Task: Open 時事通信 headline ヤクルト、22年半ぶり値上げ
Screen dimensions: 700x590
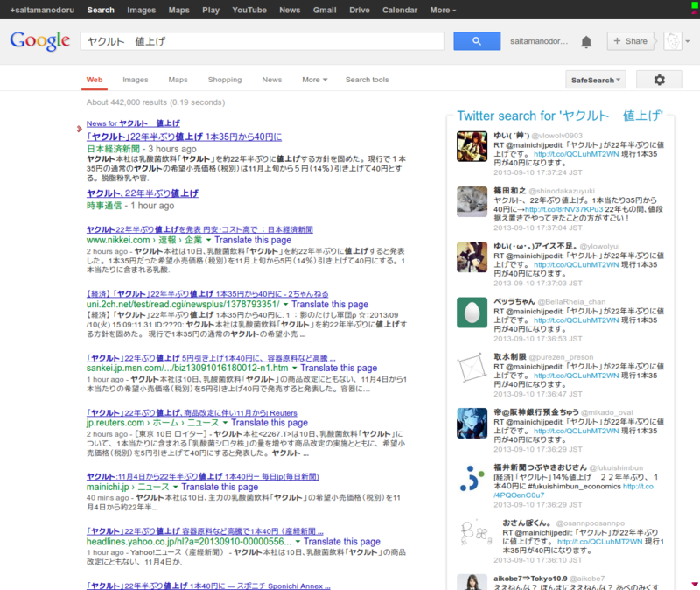Action: click(143, 193)
